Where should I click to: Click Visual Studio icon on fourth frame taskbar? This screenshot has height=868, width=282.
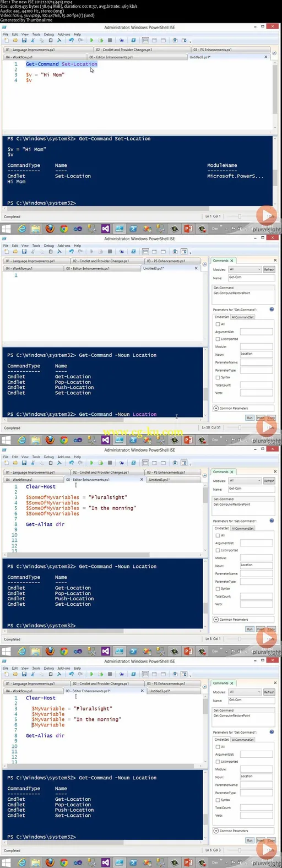pyautogui.click(x=106, y=862)
